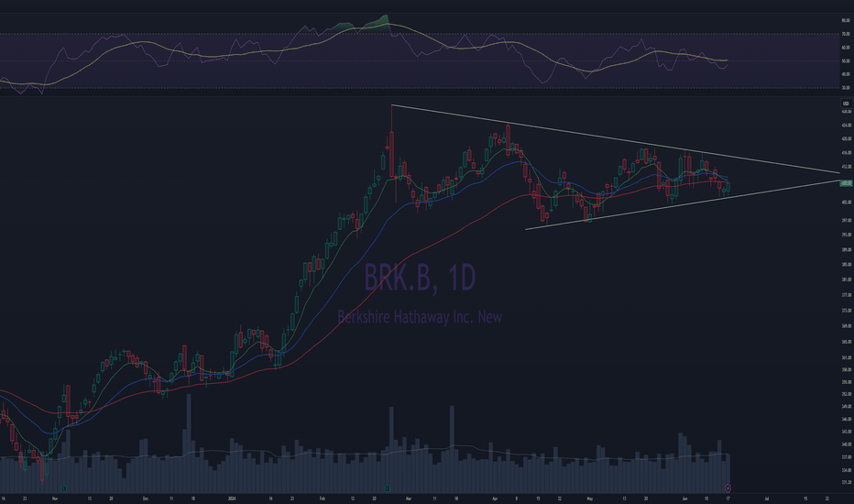Click the green current price label
This screenshot has height=504, width=854.
pyautogui.click(x=846, y=183)
